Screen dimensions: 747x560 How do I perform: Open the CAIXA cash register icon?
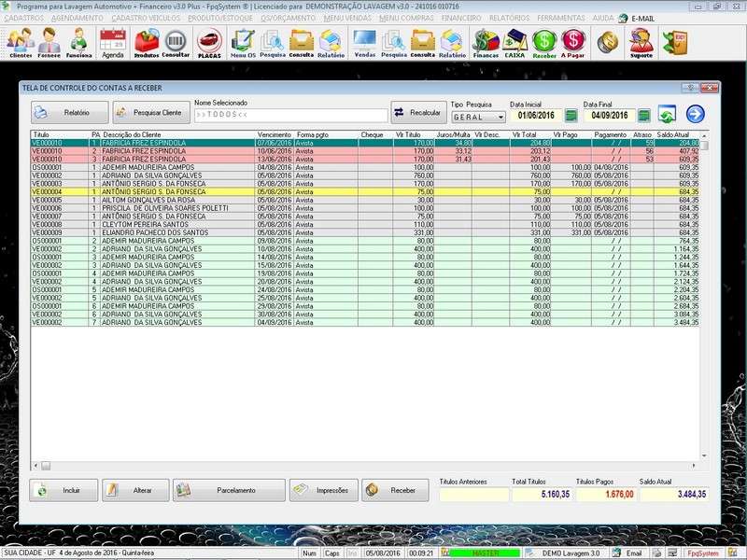[514, 43]
